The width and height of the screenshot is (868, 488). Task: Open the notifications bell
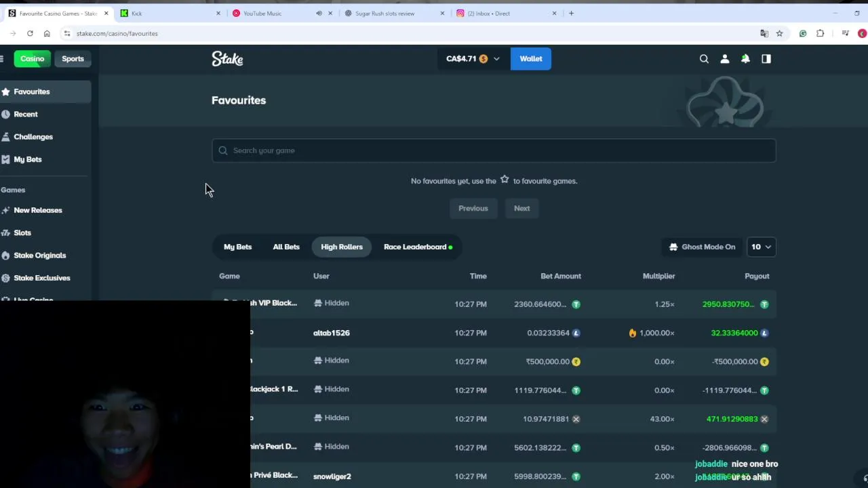click(745, 59)
